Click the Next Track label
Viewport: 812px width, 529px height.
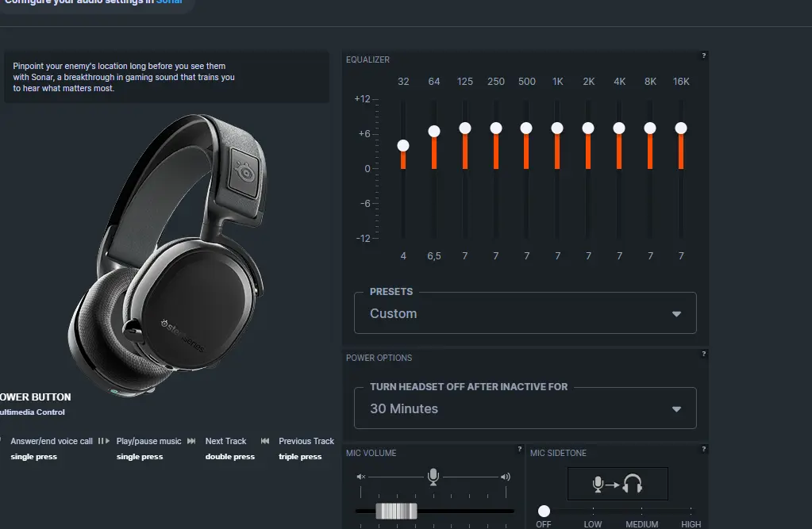pos(225,441)
